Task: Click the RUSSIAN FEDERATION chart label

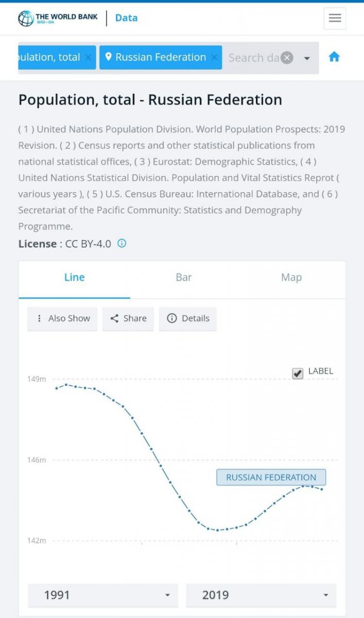Action: [x=271, y=477]
